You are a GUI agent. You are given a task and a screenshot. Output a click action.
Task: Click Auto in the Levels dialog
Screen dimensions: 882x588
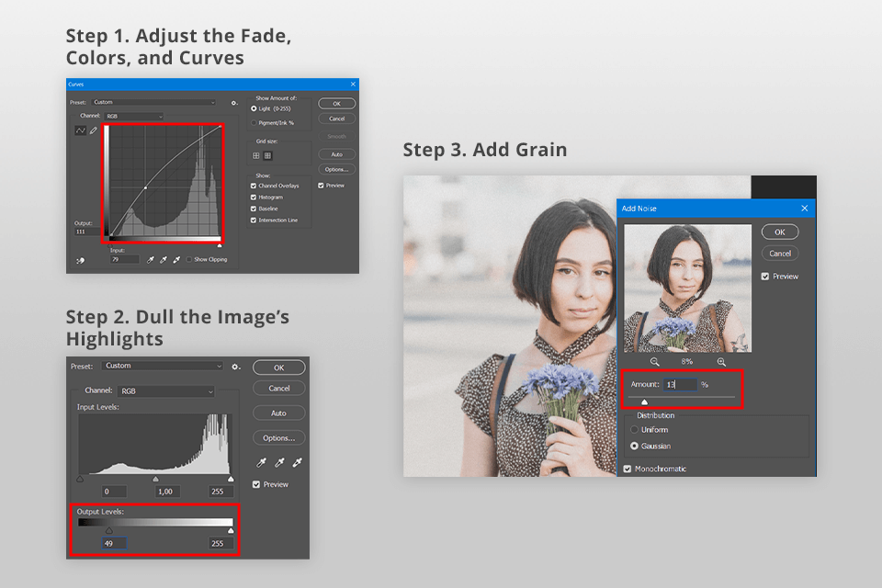coord(279,413)
